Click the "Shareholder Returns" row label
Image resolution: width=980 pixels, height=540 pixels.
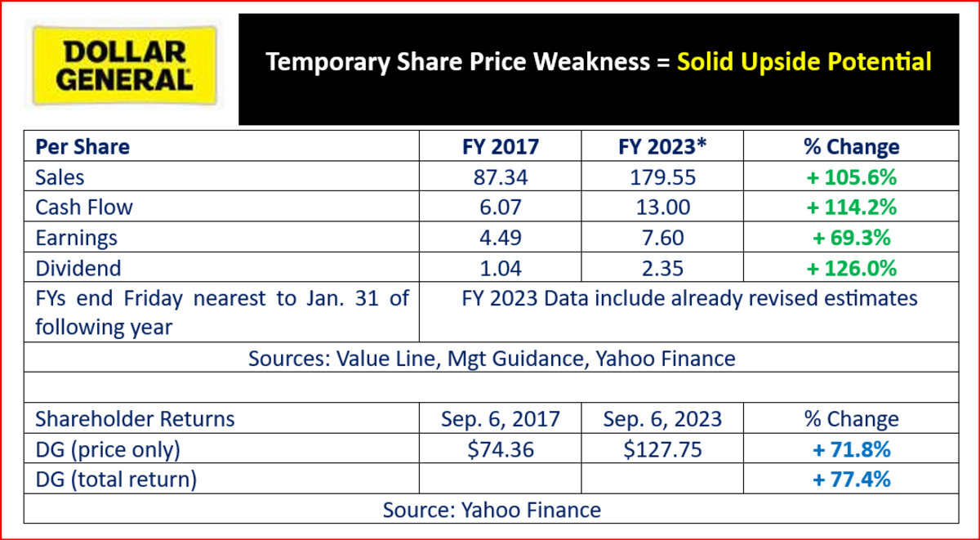tap(135, 419)
